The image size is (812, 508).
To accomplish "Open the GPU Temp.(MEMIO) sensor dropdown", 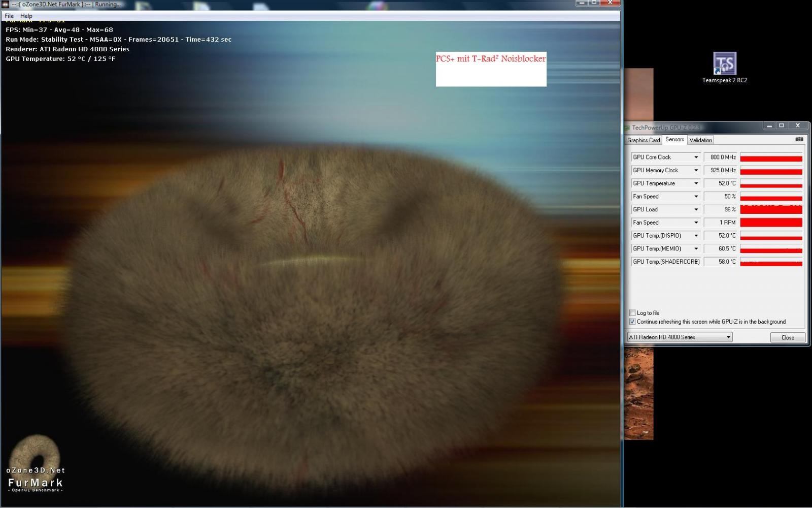I will [x=696, y=249].
